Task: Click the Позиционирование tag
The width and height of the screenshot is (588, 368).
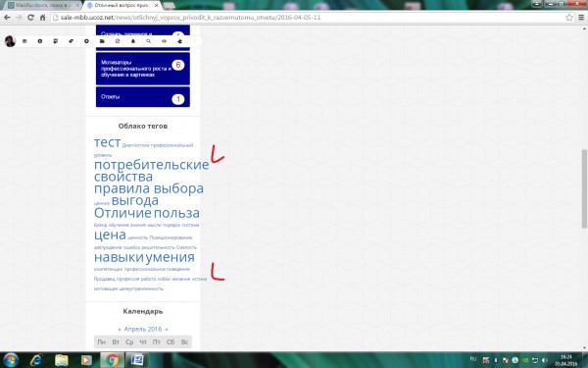Action: point(171,237)
